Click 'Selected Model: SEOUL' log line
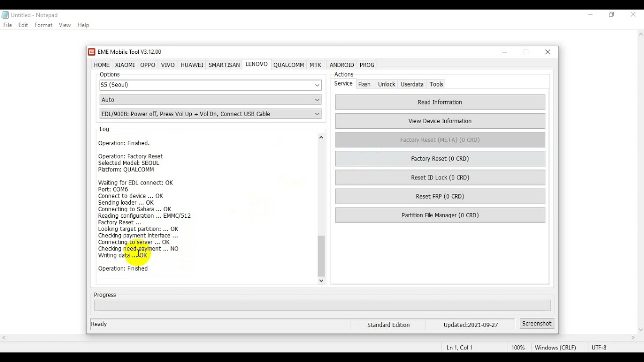 pyautogui.click(x=129, y=163)
